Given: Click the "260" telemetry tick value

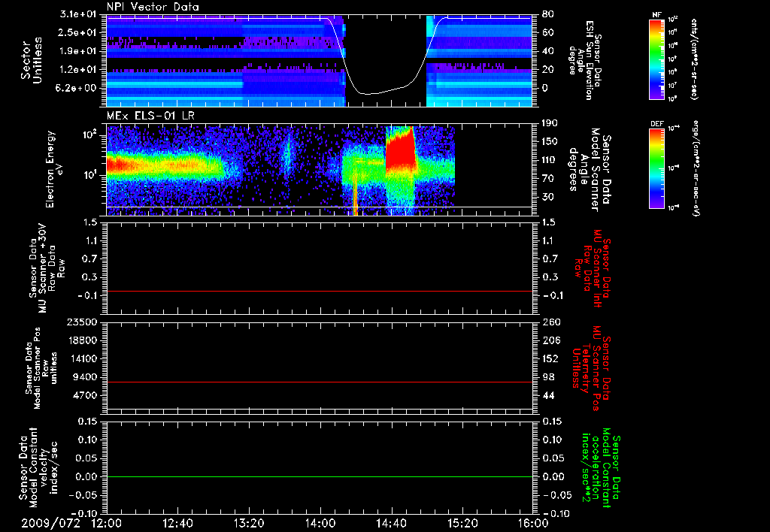Looking at the screenshot, I should click(551, 322).
